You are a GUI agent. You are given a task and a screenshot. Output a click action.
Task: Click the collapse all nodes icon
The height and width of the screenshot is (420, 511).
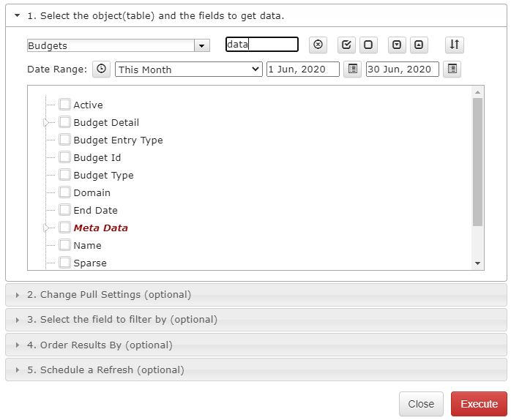tap(419, 45)
